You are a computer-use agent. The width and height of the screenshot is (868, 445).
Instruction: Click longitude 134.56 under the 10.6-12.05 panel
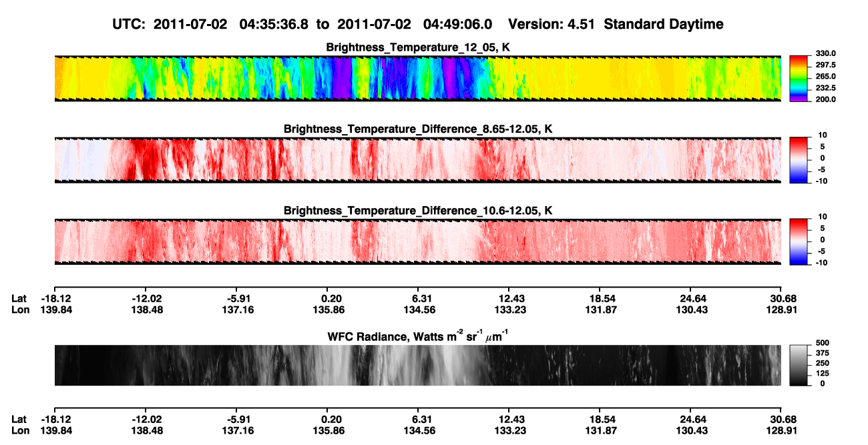tap(421, 310)
